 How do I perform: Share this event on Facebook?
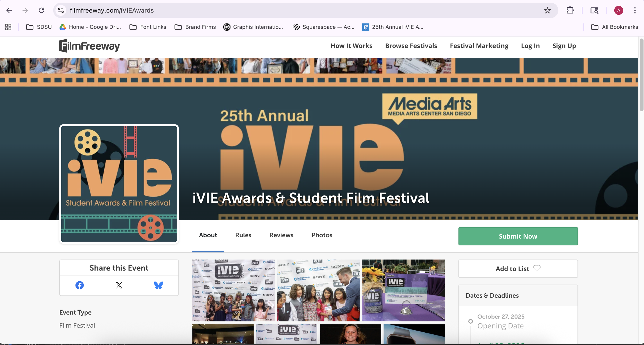click(x=80, y=285)
